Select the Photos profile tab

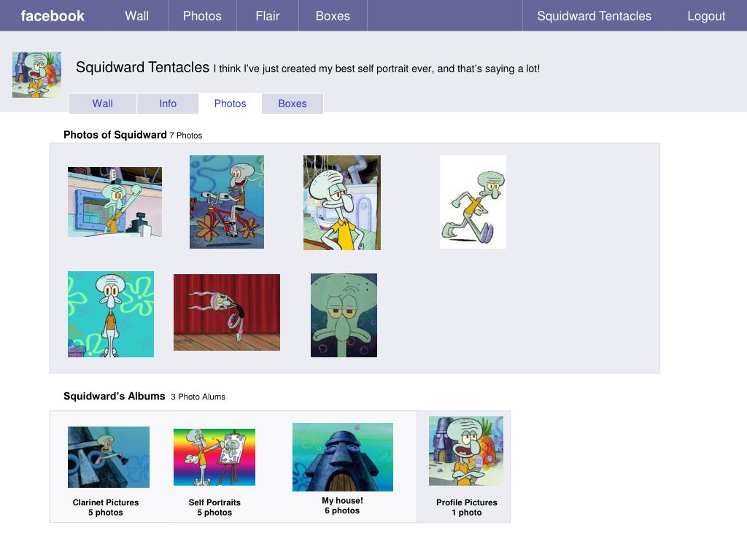pos(230,104)
